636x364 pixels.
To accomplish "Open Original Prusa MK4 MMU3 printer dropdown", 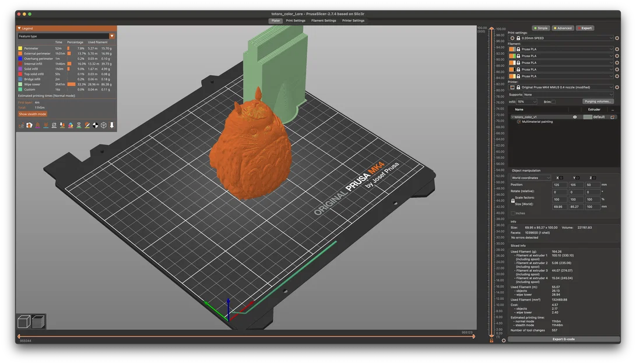I will click(x=561, y=87).
